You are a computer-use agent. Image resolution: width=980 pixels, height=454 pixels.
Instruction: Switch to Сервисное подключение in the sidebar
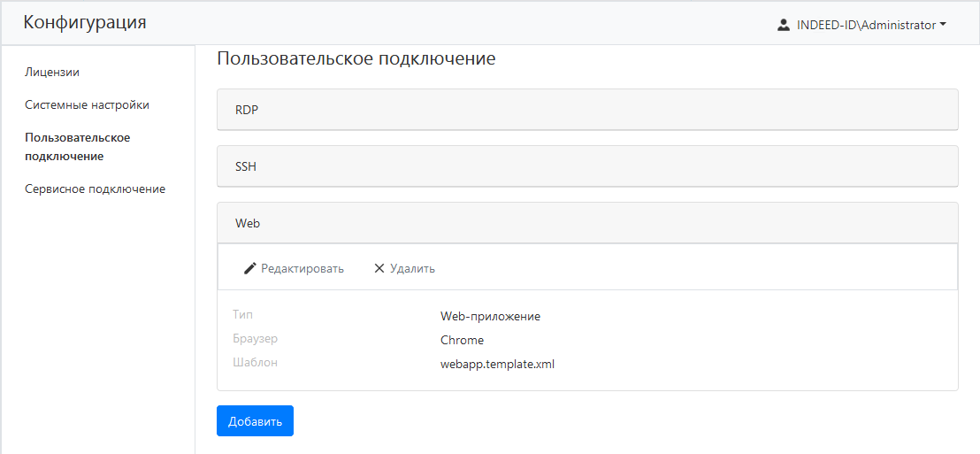pyautogui.click(x=95, y=189)
